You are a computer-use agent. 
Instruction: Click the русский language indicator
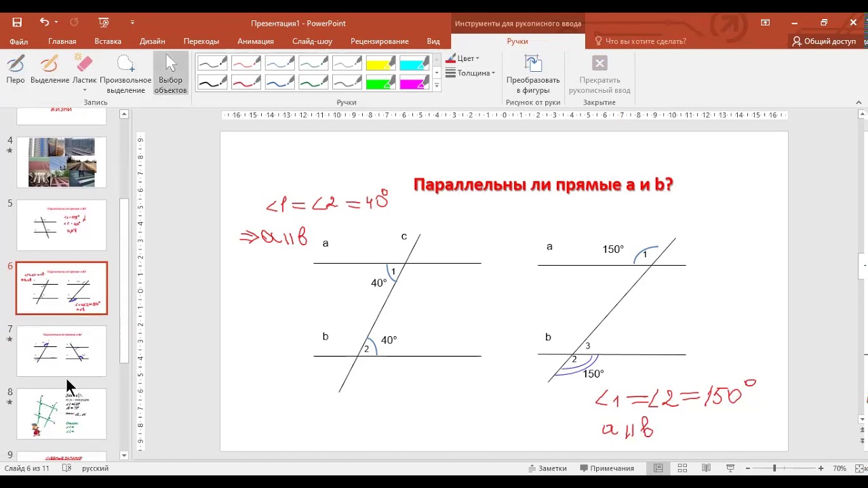95,468
